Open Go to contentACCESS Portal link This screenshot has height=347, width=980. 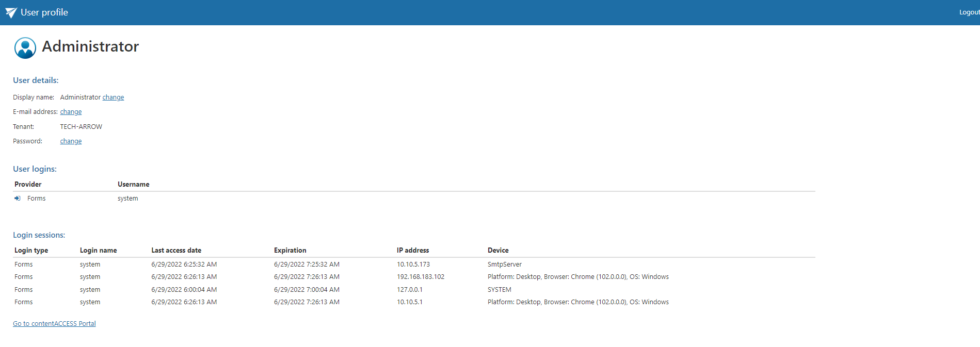point(54,324)
